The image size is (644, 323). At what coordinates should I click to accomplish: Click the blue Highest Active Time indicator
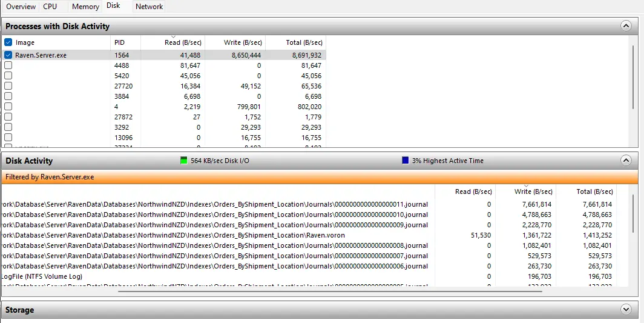click(x=406, y=161)
